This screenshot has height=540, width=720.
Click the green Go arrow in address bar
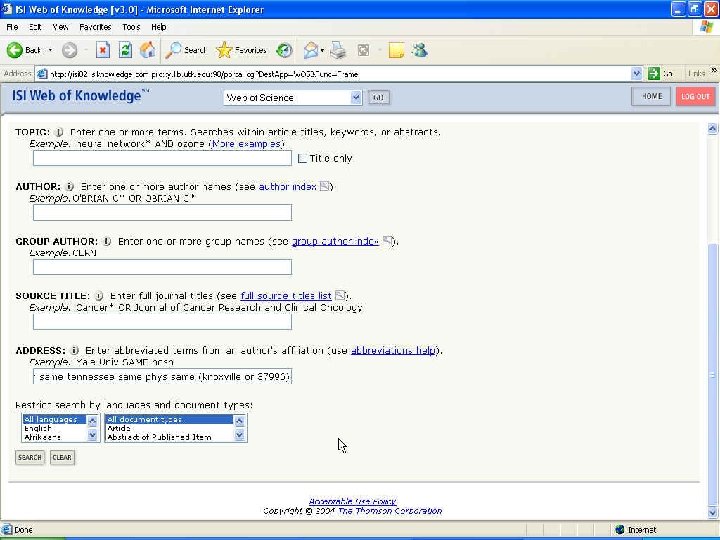(x=654, y=73)
